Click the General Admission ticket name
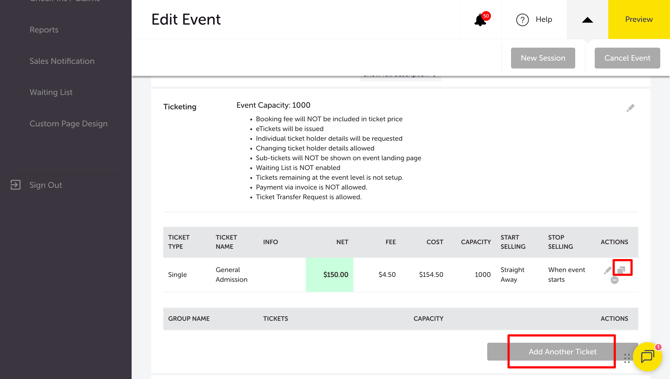This screenshot has height=379, width=670. [x=231, y=275]
